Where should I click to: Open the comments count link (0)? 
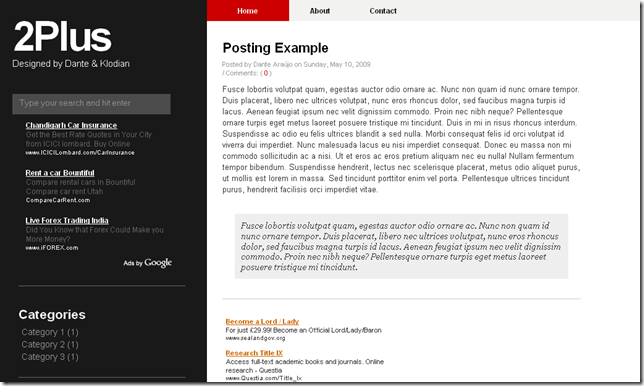point(266,73)
